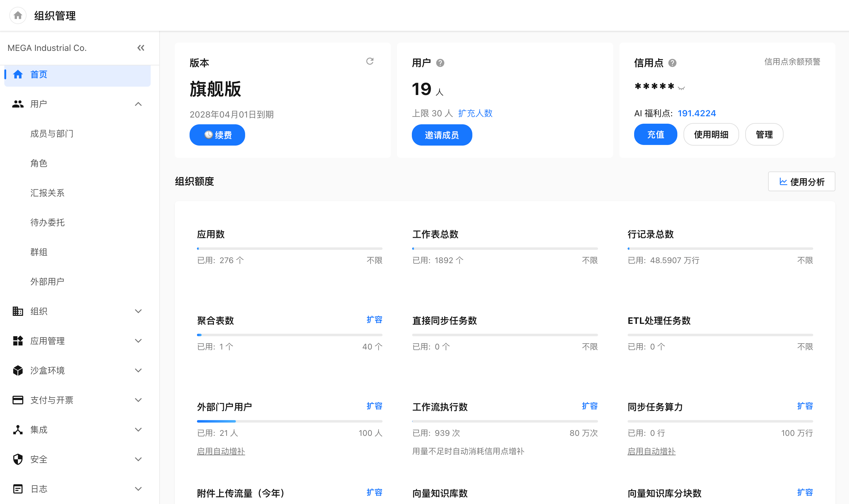The height and width of the screenshot is (504, 849).
Task: Enable 启用自动增补 under 外部门户用户
Action: pos(221,451)
